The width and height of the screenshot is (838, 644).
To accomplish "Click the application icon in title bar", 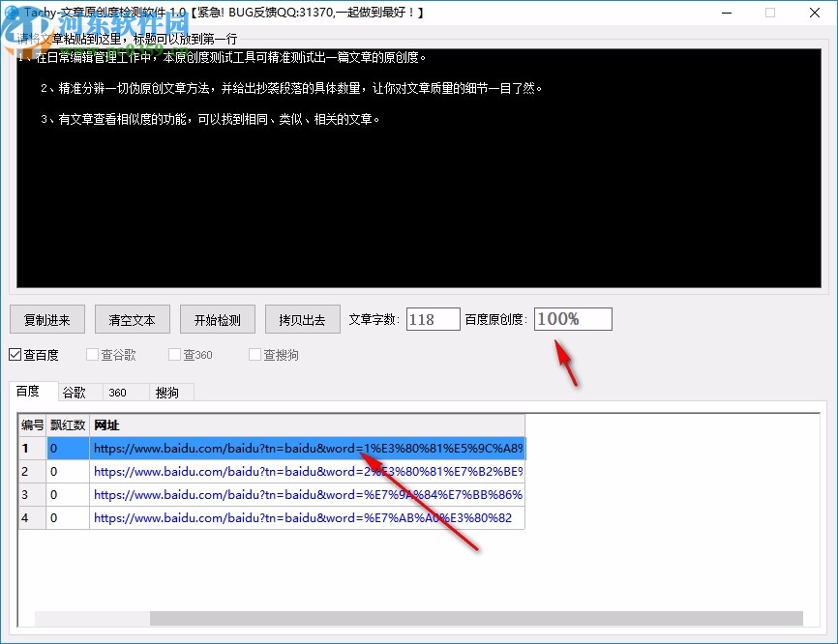I will pos(12,12).
